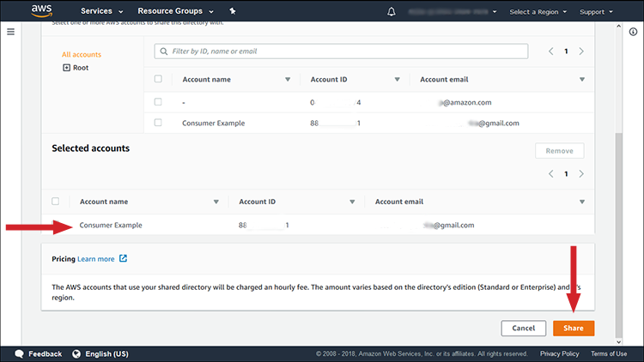Sort Selected accounts by Account ID arrow
This screenshot has width=644, height=362.
click(352, 202)
